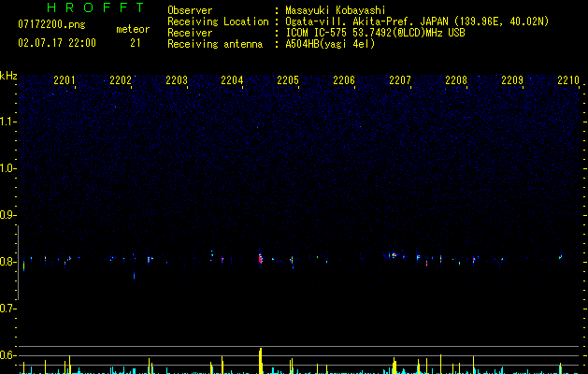Click the 2204 time marker
The image size is (588, 374).
(x=232, y=80)
